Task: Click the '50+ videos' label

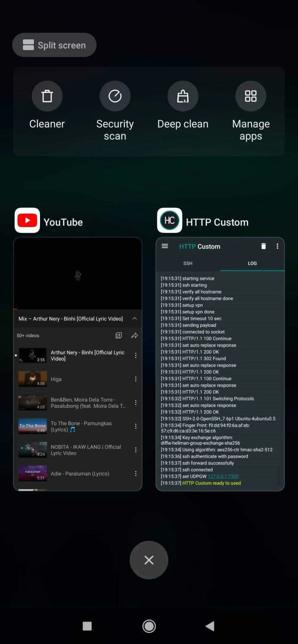Action: pyautogui.click(x=28, y=335)
